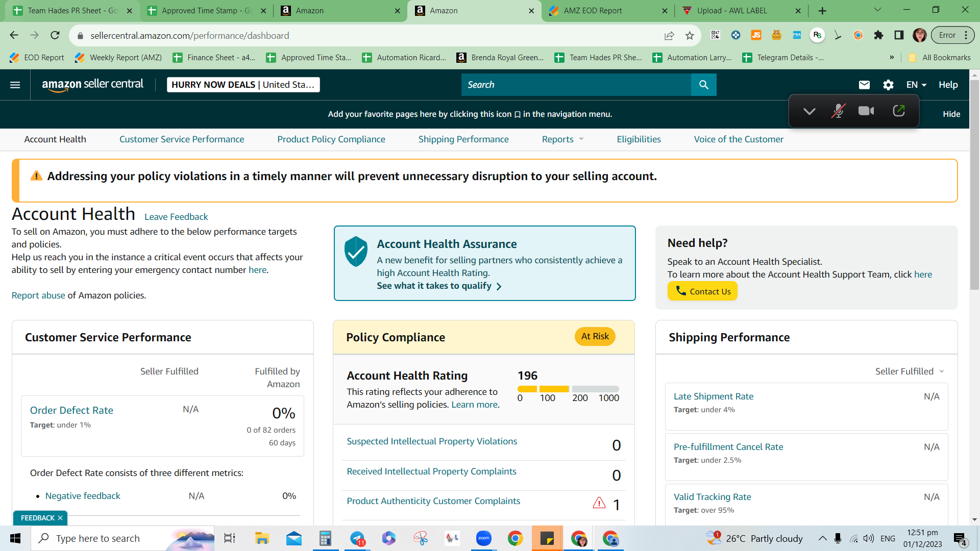Click the Late Shipment Rate link
Screen dimensions: 980x551
pyautogui.click(x=714, y=396)
